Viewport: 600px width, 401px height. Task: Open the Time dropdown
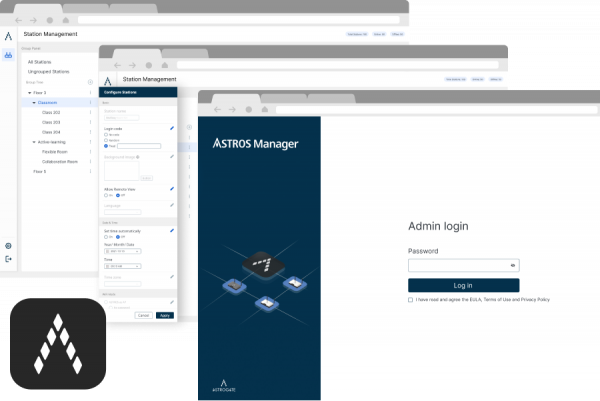pos(122,267)
